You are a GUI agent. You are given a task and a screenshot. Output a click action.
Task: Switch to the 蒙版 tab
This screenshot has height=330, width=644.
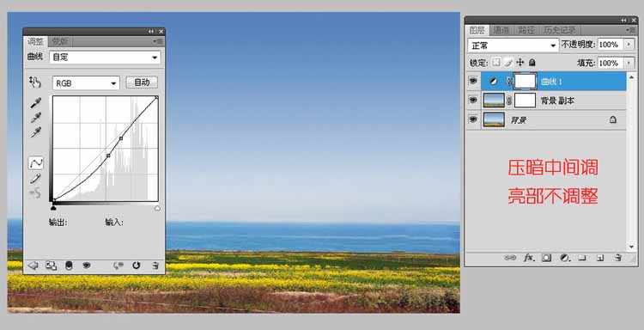pyautogui.click(x=60, y=41)
